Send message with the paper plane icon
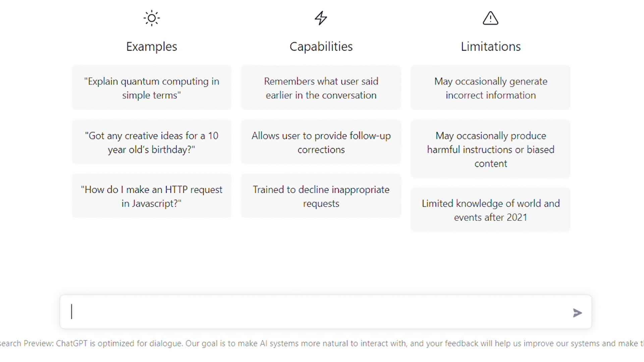 pos(577,313)
